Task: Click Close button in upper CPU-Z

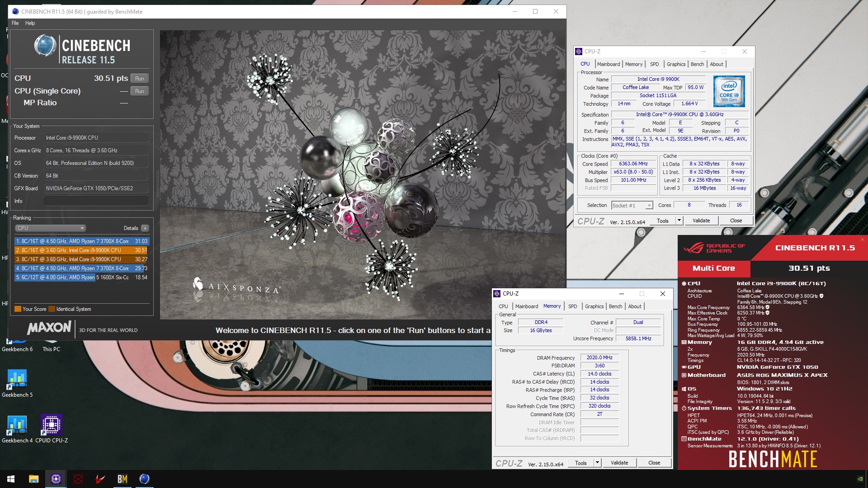Action: pyautogui.click(x=736, y=221)
